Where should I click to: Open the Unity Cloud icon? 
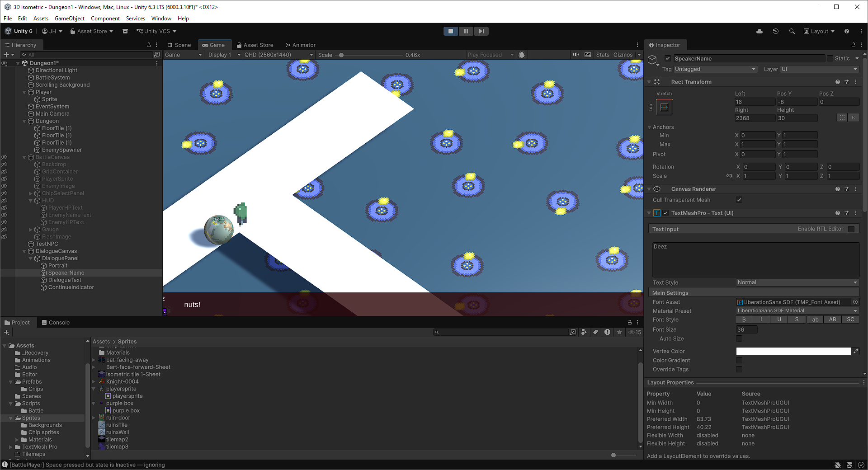759,31
